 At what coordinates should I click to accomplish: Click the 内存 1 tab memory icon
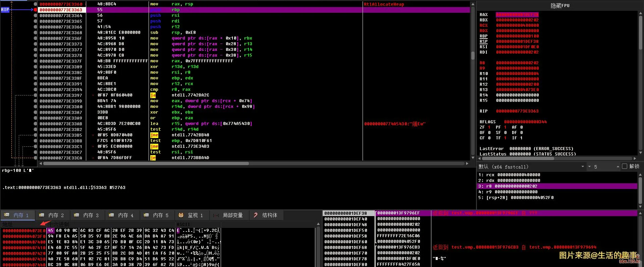7,215
